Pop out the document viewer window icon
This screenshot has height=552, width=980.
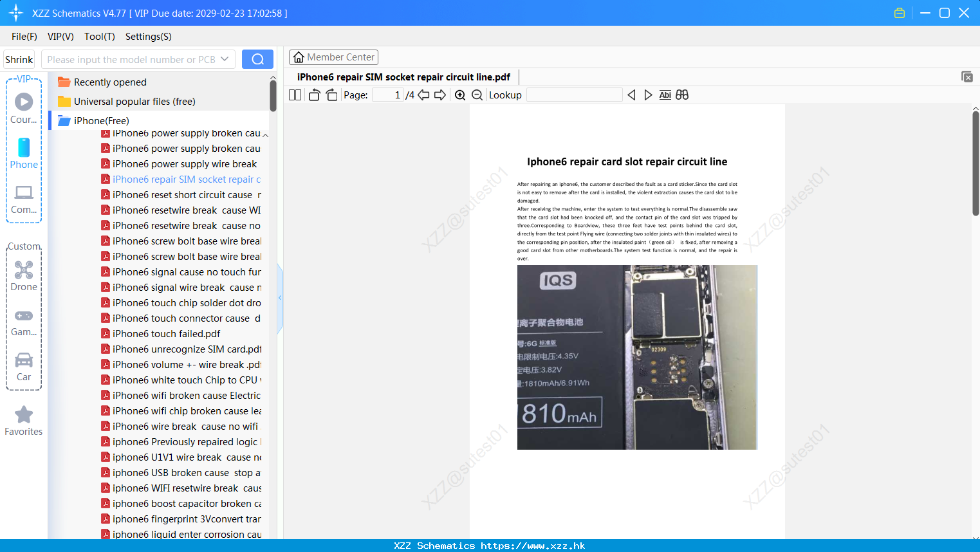point(966,77)
